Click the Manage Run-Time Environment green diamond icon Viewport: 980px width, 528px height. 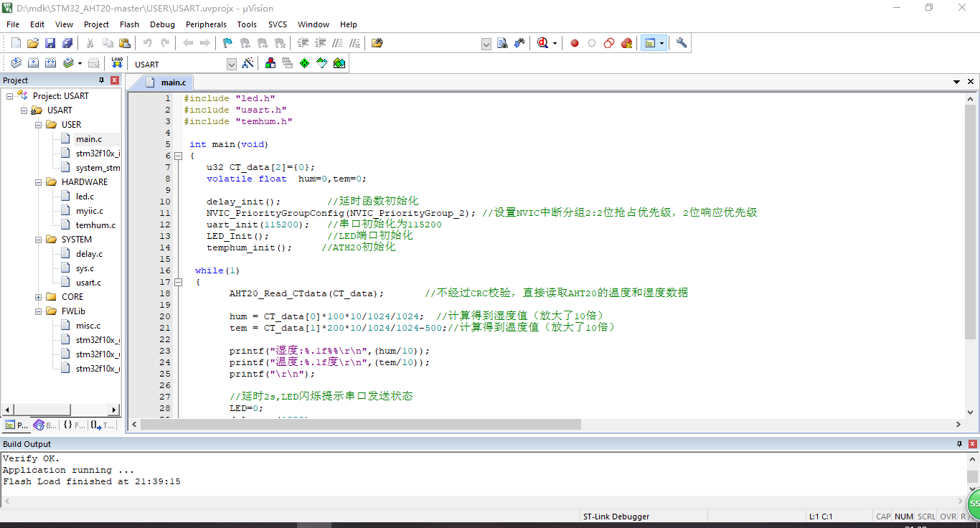pos(304,63)
